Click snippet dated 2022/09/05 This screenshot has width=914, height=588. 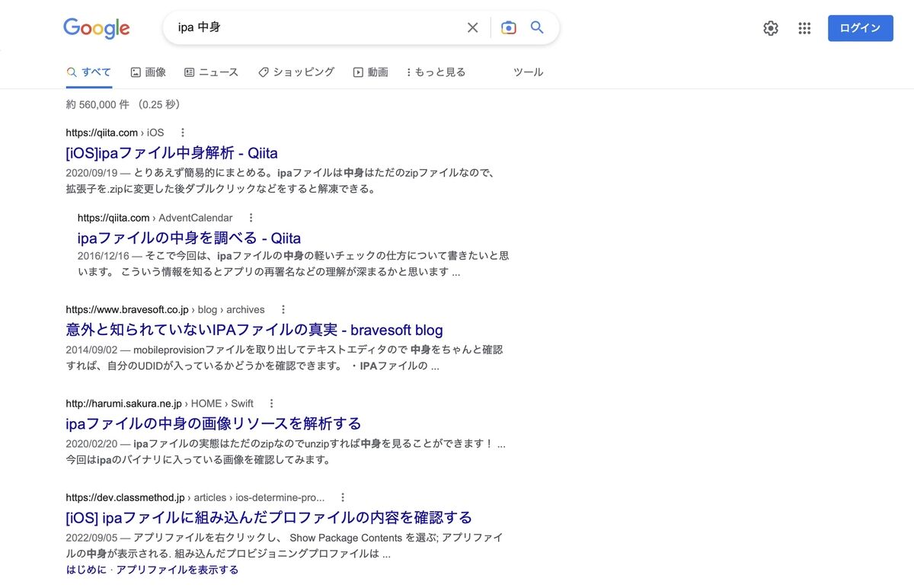click(x=285, y=545)
